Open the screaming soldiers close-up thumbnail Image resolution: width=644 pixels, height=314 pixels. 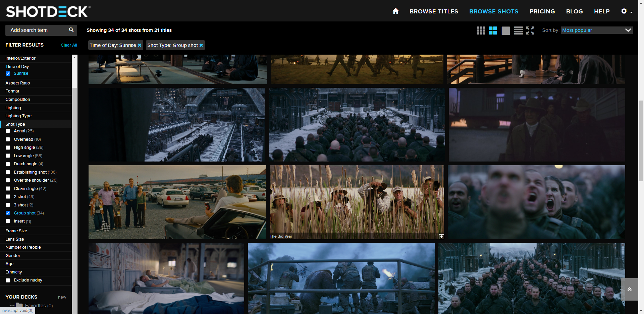coord(536,202)
